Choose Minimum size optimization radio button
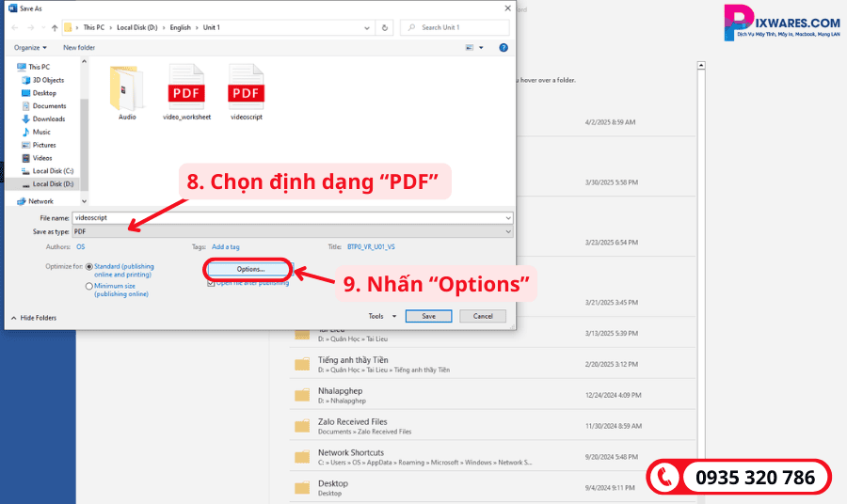Viewport: 847px width, 504px height. coord(89,286)
